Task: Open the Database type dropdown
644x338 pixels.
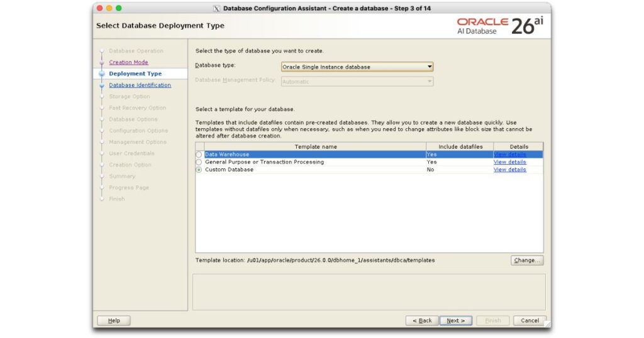Action: click(357, 67)
